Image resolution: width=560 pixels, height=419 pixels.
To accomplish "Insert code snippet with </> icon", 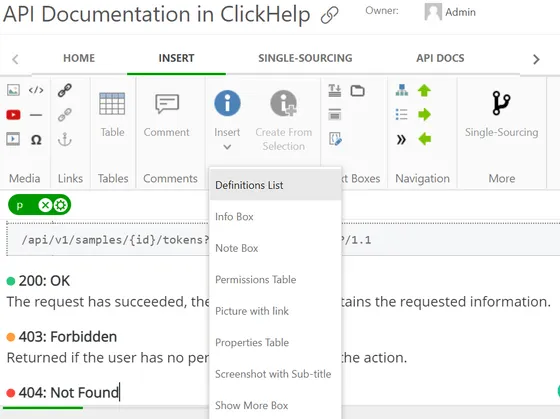I will coord(36,90).
